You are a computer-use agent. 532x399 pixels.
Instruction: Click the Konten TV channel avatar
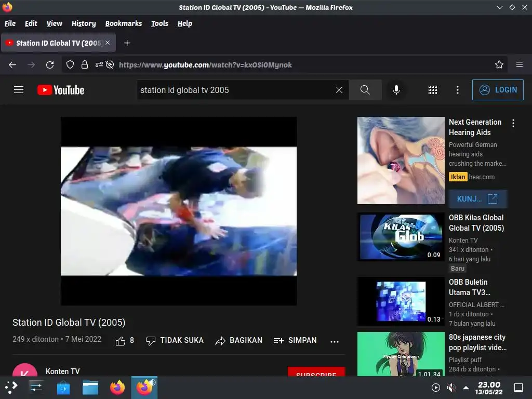(25, 369)
